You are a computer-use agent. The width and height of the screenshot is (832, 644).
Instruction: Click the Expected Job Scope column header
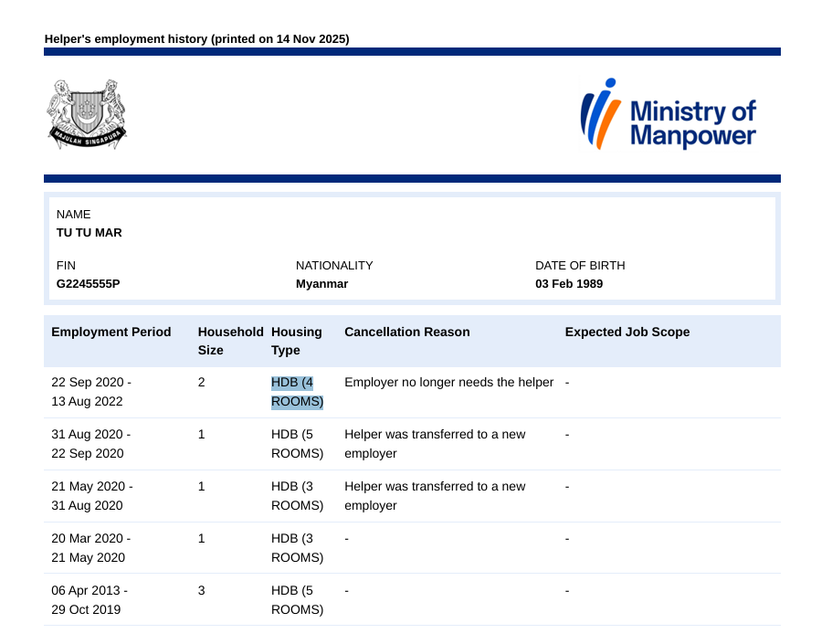[627, 333]
